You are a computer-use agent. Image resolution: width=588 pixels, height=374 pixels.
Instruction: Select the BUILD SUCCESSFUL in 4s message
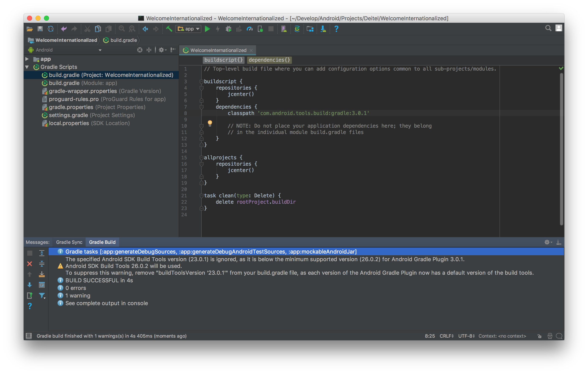(x=99, y=280)
